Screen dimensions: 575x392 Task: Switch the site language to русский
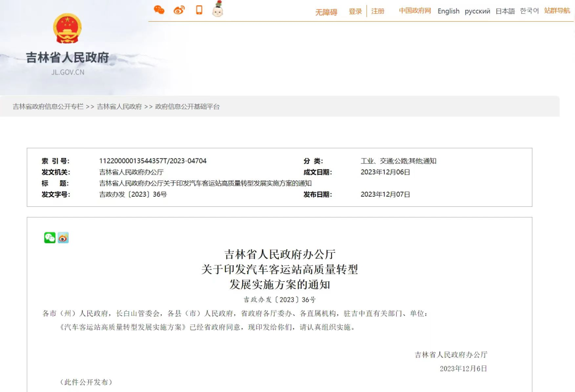pyautogui.click(x=477, y=11)
